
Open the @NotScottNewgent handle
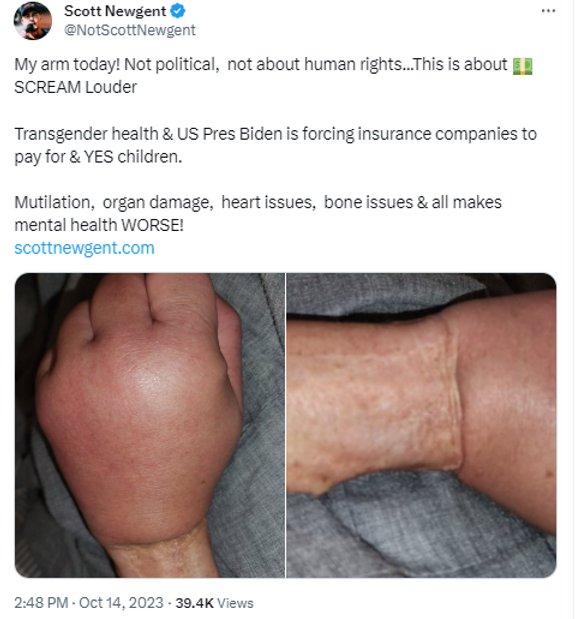(x=130, y=30)
